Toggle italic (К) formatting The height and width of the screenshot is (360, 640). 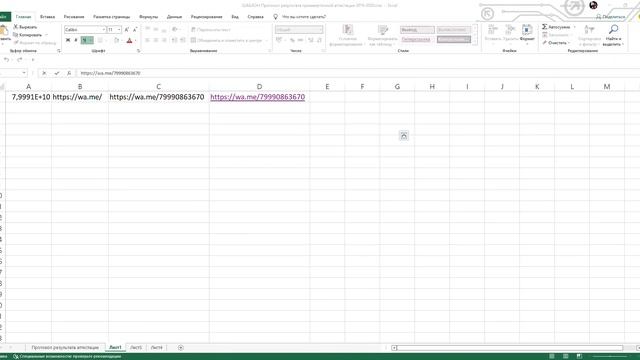tap(76, 40)
